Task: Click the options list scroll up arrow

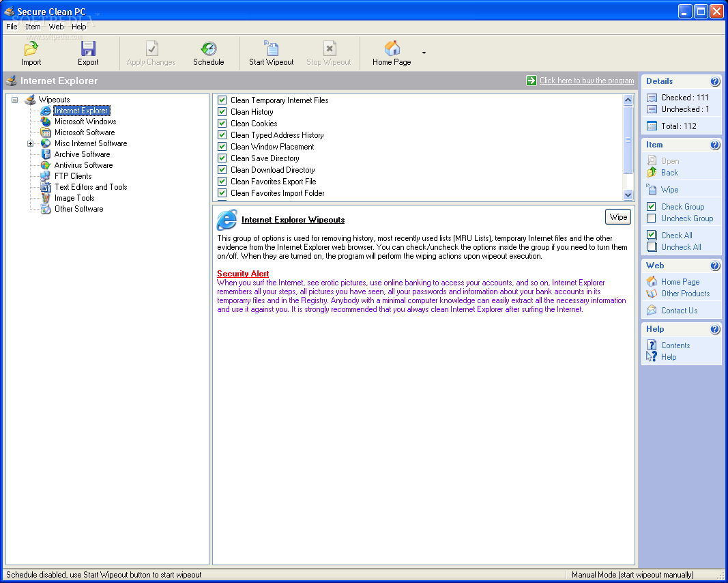Action: tap(628, 100)
